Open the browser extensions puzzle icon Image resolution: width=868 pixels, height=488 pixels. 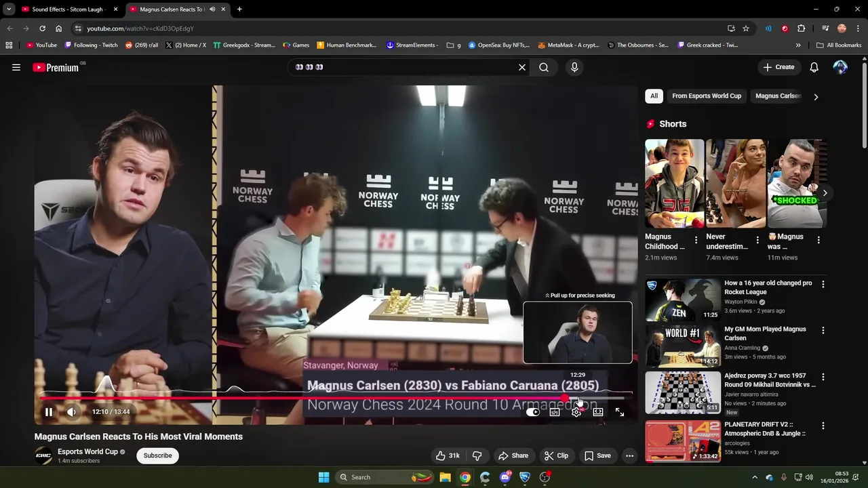[x=801, y=28]
